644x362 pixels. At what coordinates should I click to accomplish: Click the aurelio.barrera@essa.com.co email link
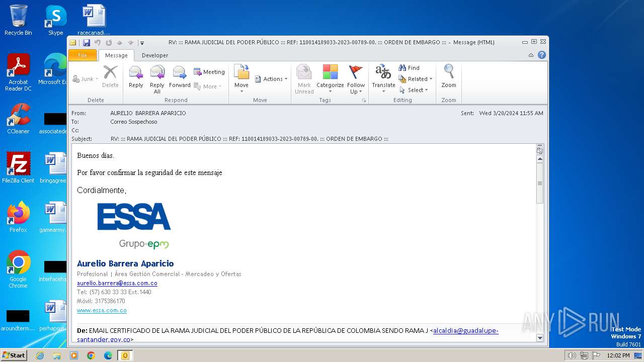(x=117, y=283)
